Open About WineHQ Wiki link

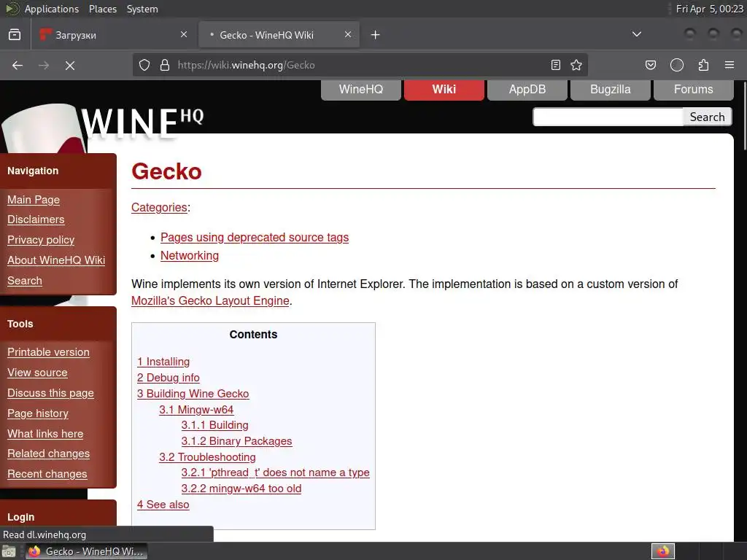tap(56, 260)
